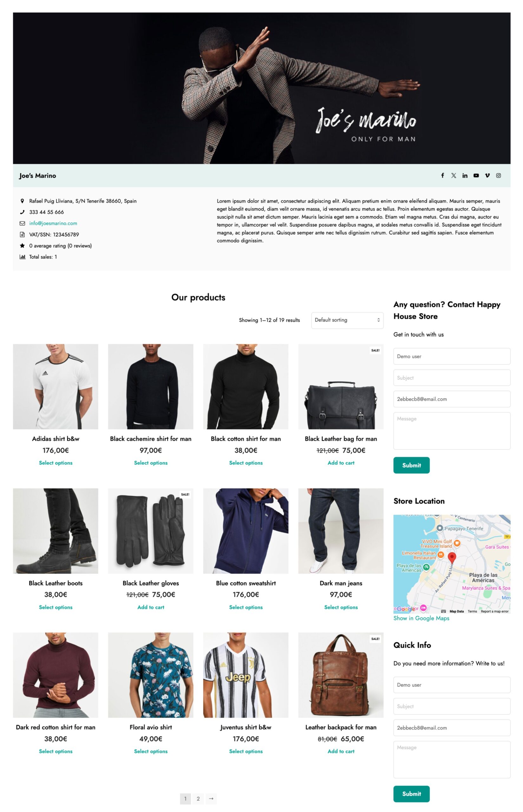Open the YouTube channel icon
The image size is (523, 812).
[476, 175]
